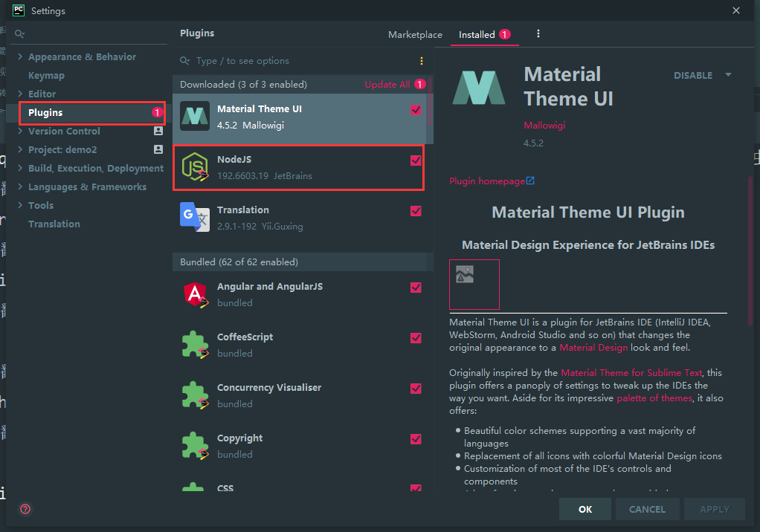Open the Plugin homepage link
The width and height of the screenshot is (760, 532).
[x=486, y=181]
